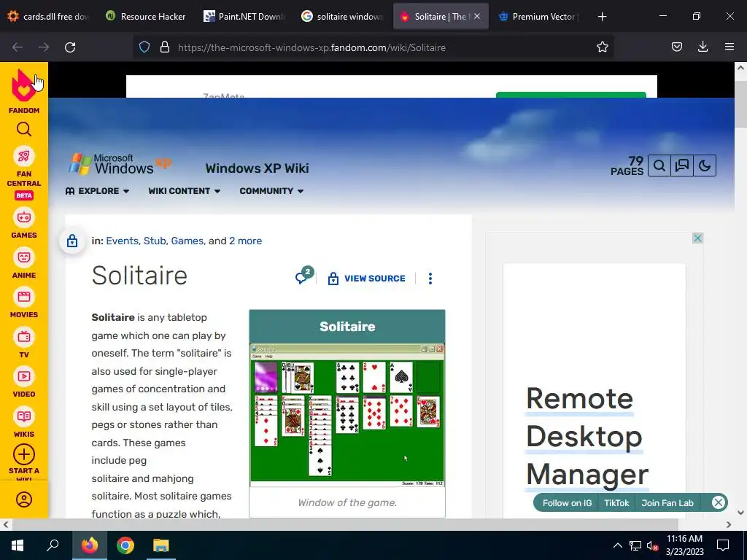This screenshot has height=560, width=747.
Task: Click the muted volume tray icon
Action: 652,545
